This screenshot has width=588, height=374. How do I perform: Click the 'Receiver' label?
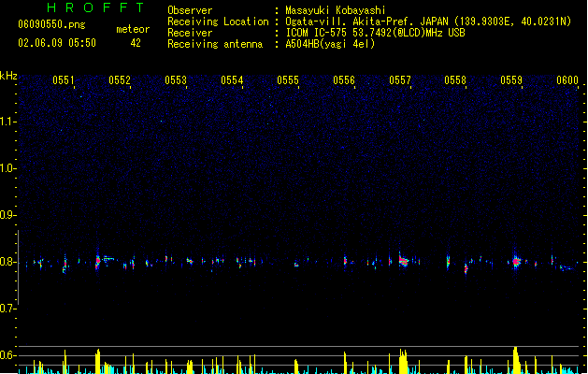pos(190,33)
